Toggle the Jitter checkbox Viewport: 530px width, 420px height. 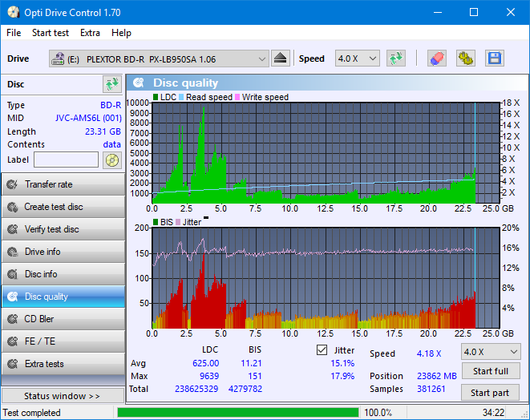point(322,350)
